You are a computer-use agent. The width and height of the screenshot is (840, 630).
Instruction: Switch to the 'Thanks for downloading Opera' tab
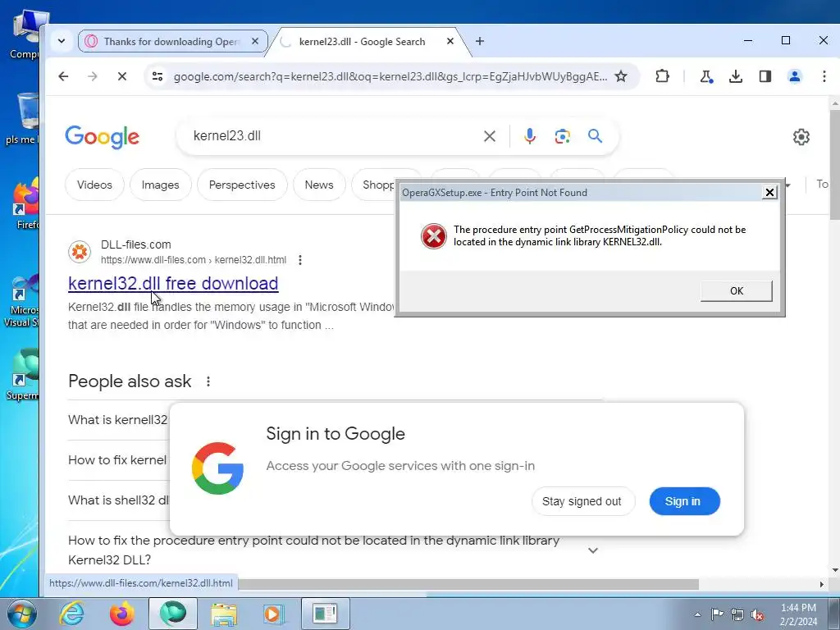pyautogui.click(x=171, y=41)
